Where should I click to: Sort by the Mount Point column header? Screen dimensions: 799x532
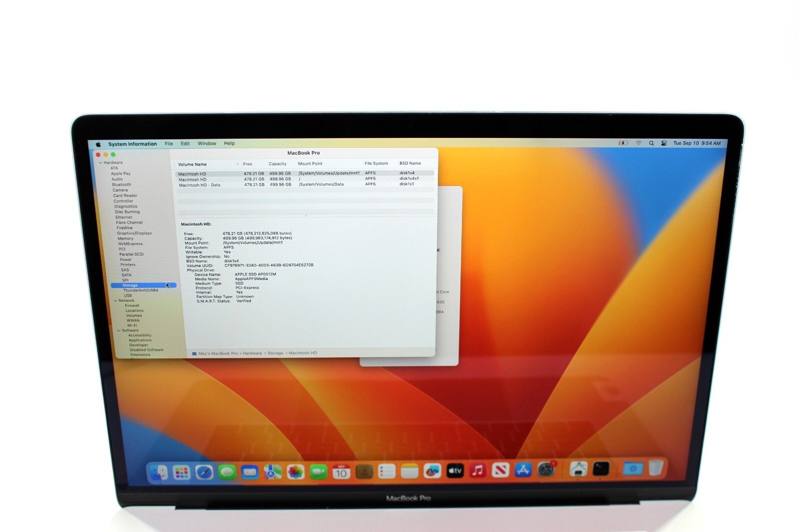click(x=310, y=164)
